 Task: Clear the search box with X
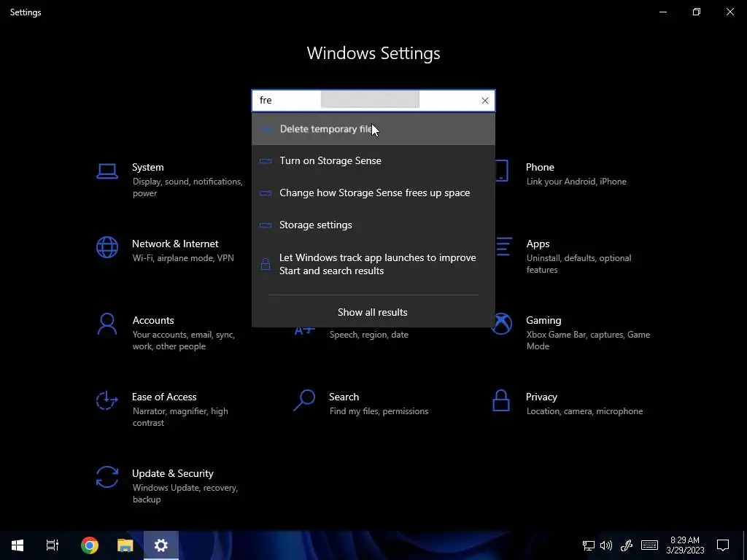pyautogui.click(x=484, y=101)
